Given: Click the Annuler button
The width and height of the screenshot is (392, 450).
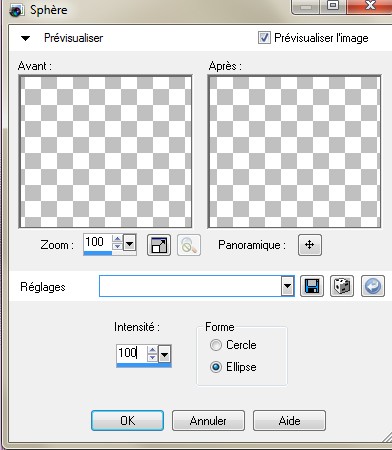Looking at the screenshot, I should pyautogui.click(x=208, y=421).
